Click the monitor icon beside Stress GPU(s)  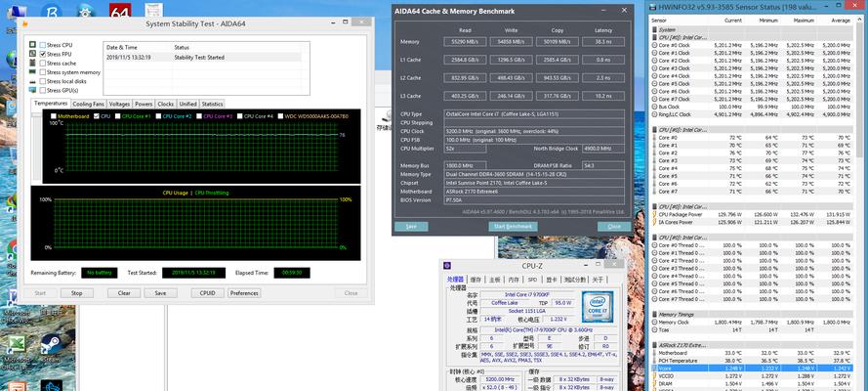[x=32, y=90]
